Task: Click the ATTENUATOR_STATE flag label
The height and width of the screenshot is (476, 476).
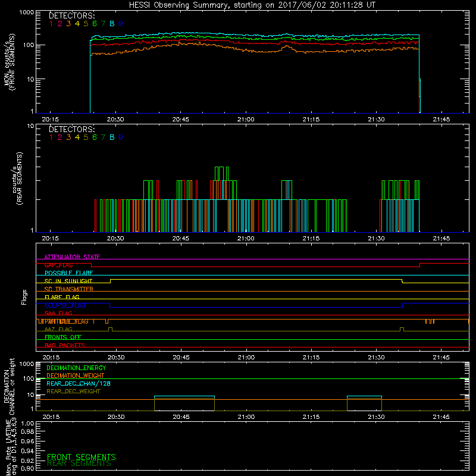Action: (x=72, y=257)
